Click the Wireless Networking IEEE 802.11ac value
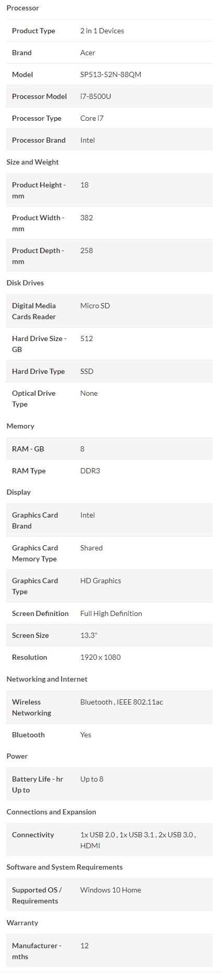 point(140,702)
